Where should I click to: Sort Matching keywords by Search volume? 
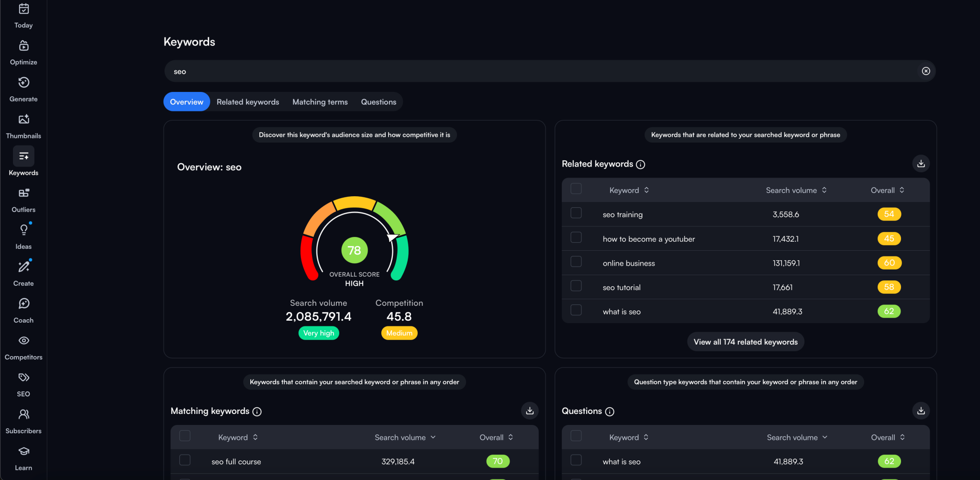click(405, 437)
